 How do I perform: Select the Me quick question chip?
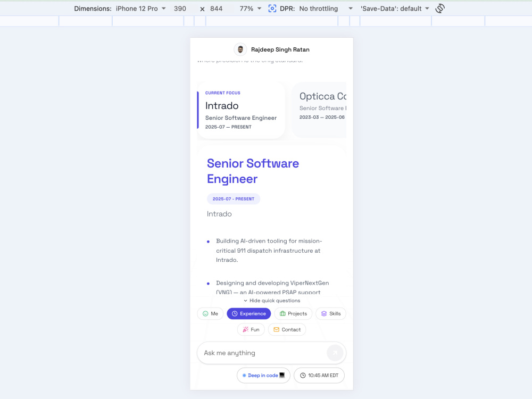click(x=210, y=313)
